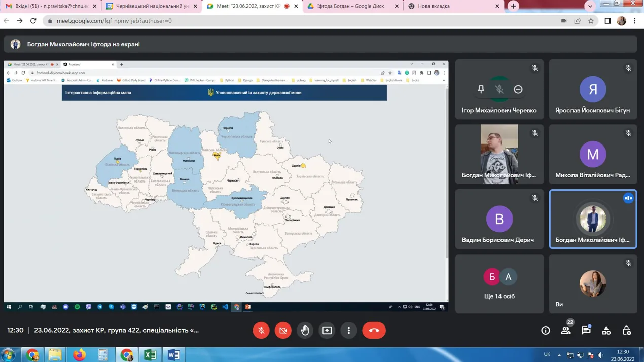Image resolution: width=644 pixels, height=362 pixels.
Task: Select the Микола Віталійович participant tile
Action: [593, 154]
